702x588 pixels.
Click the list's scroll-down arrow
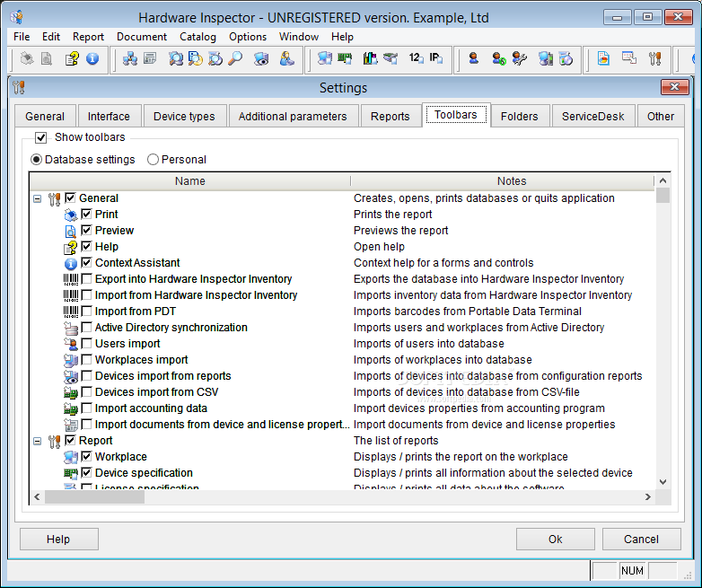663,482
